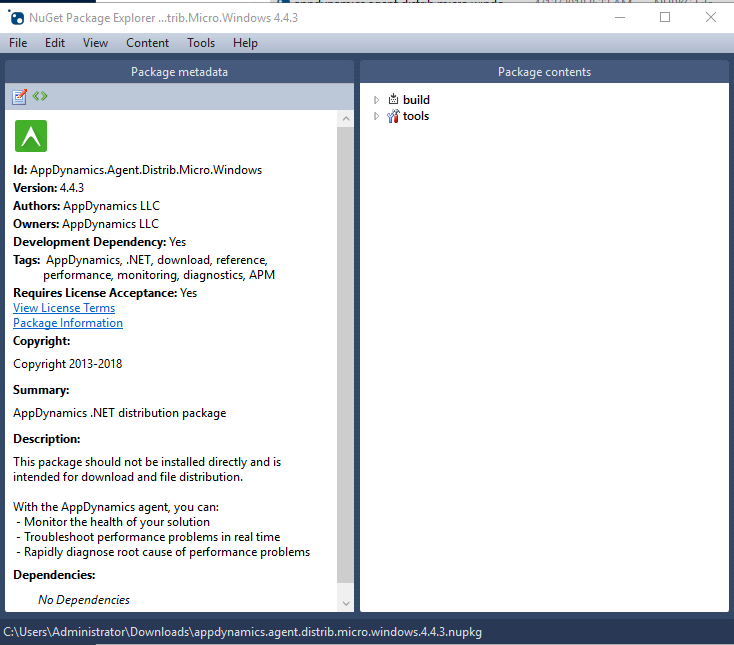Screen dimensions: 734x645
Task: Select the build folder icon
Action: pyautogui.click(x=393, y=99)
